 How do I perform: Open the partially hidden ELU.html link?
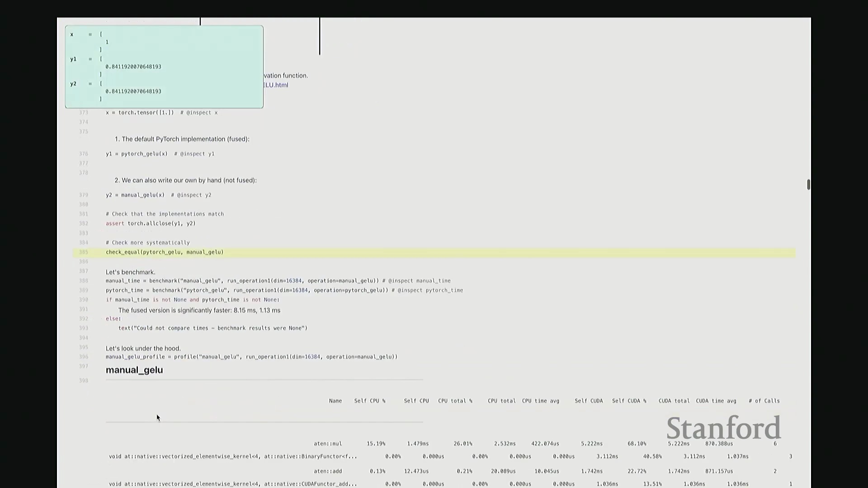276,85
